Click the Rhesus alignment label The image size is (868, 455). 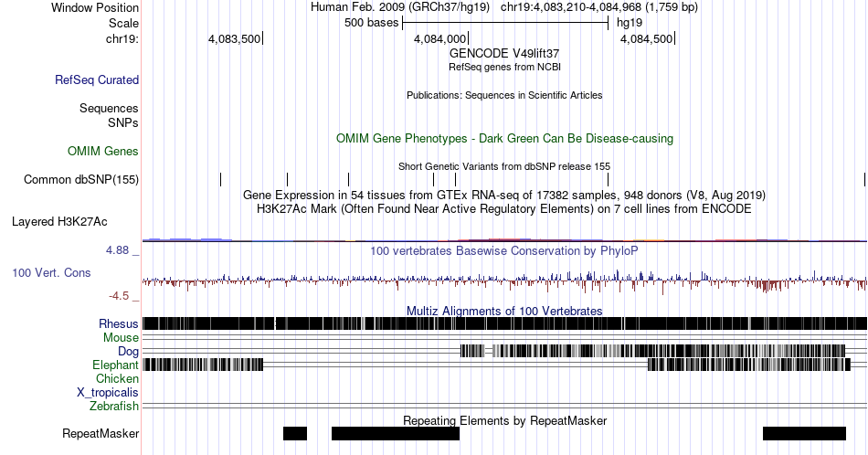point(119,323)
